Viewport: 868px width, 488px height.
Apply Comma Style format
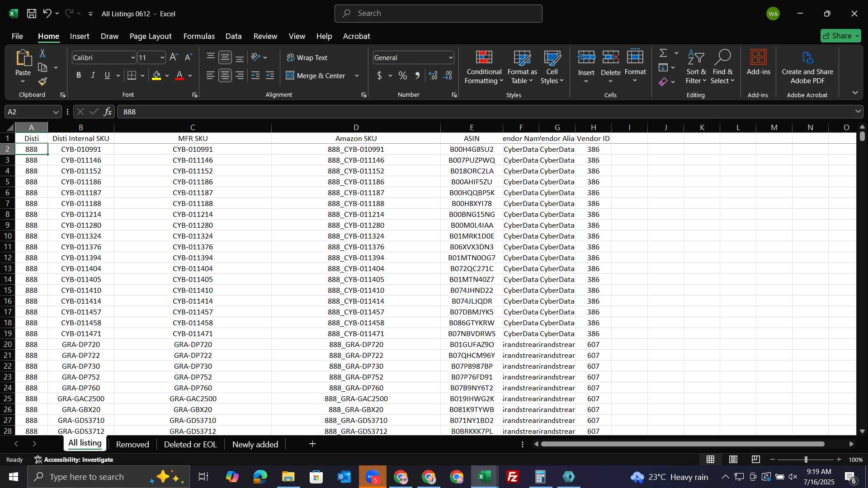[x=417, y=75]
